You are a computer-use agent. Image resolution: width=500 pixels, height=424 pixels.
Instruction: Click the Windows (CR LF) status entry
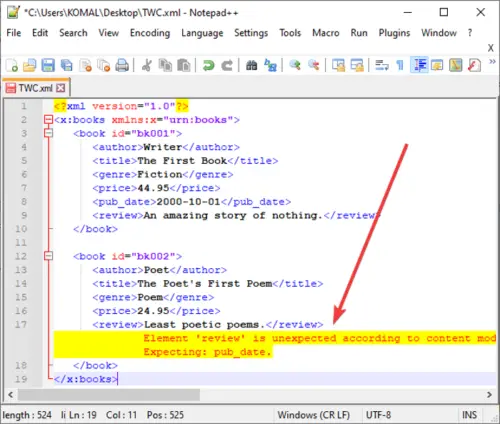tap(314, 415)
